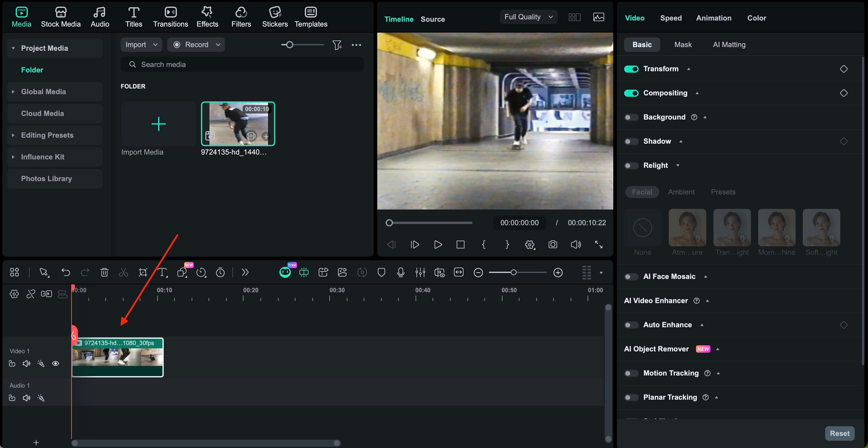Select the crop tool in timeline toolbar
Screen dimensions: 868x448
143,272
